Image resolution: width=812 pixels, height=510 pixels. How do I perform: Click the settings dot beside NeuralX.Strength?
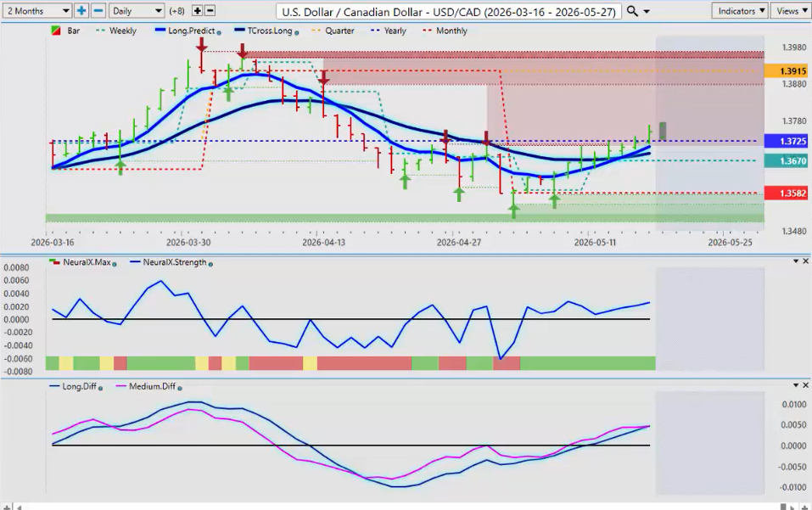(210, 264)
